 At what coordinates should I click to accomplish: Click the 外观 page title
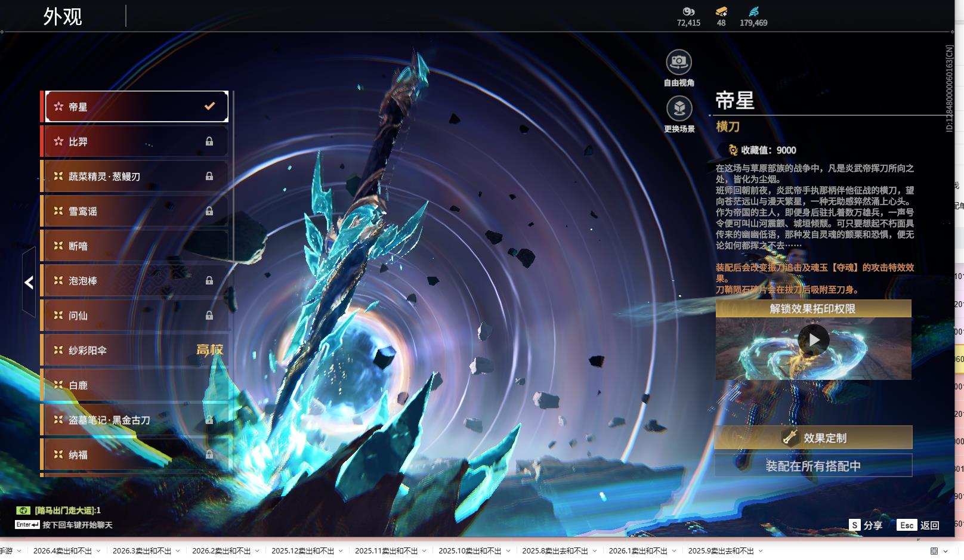pyautogui.click(x=63, y=17)
